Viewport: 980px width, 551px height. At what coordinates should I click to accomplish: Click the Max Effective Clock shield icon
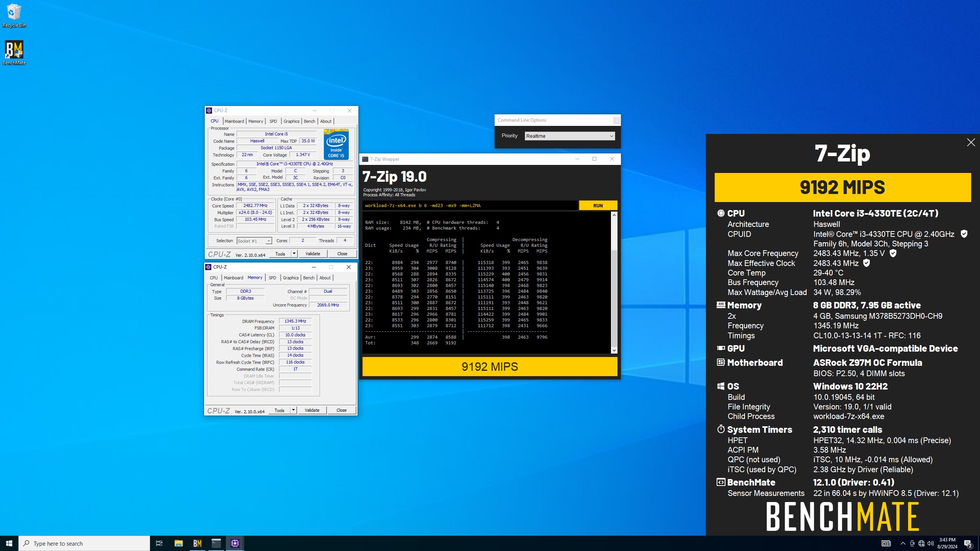867,263
